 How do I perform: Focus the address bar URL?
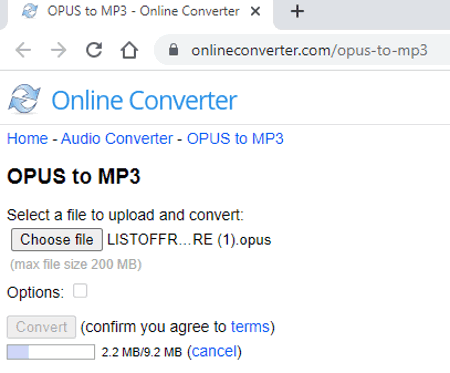tap(309, 50)
